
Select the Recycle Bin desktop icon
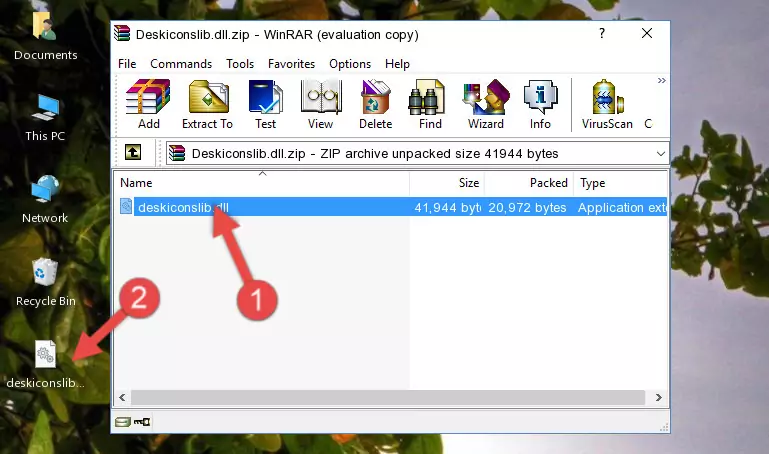(x=45, y=282)
